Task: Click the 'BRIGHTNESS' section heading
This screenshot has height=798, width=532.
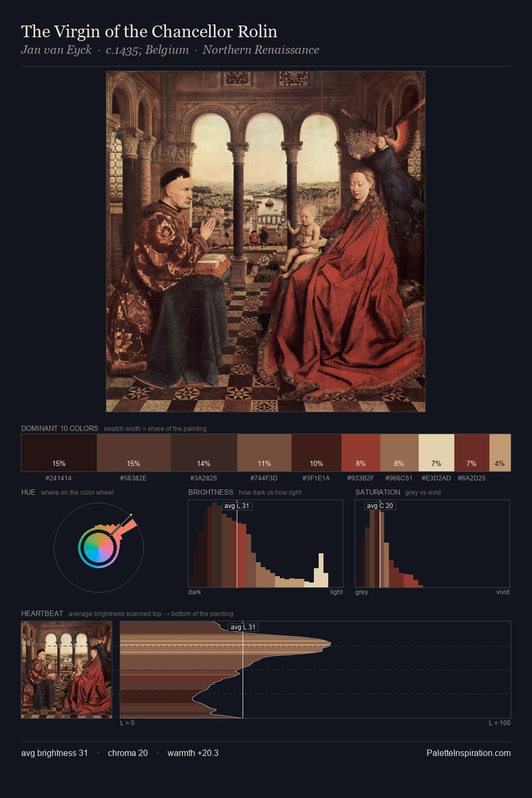Action: pos(211,492)
